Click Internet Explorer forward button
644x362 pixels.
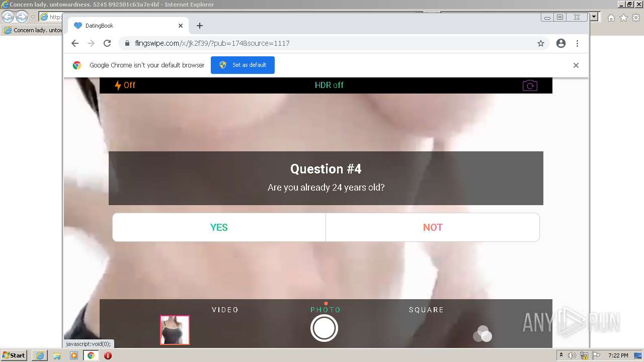(22, 17)
